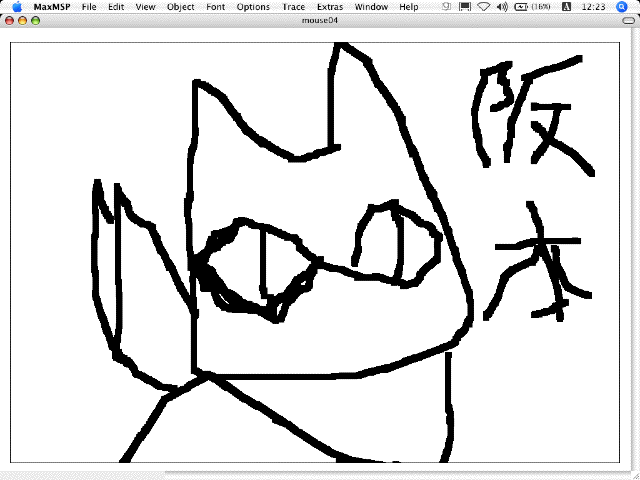Open the Object menu
This screenshot has height=480, width=640.
tap(181, 7)
